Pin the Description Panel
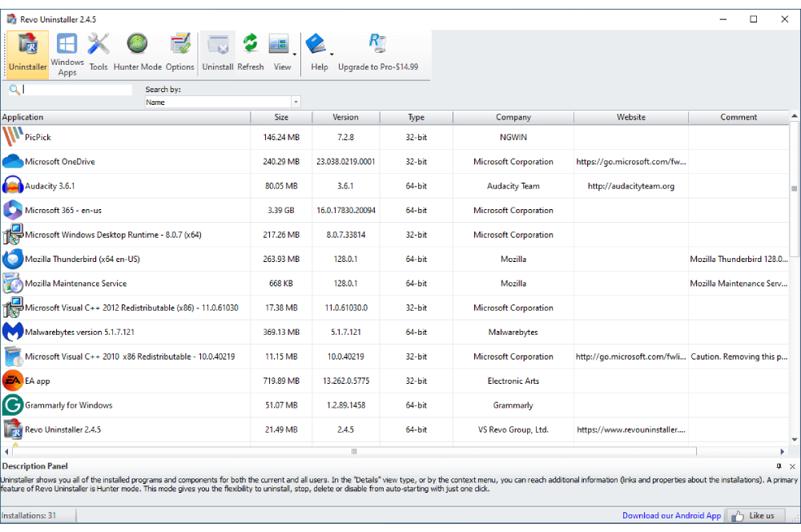Image resolution: width=801 pixels, height=532 pixels. [x=779, y=466]
